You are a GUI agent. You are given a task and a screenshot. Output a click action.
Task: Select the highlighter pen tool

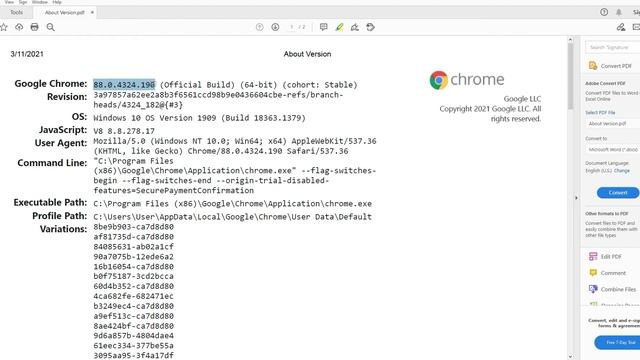click(340, 27)
